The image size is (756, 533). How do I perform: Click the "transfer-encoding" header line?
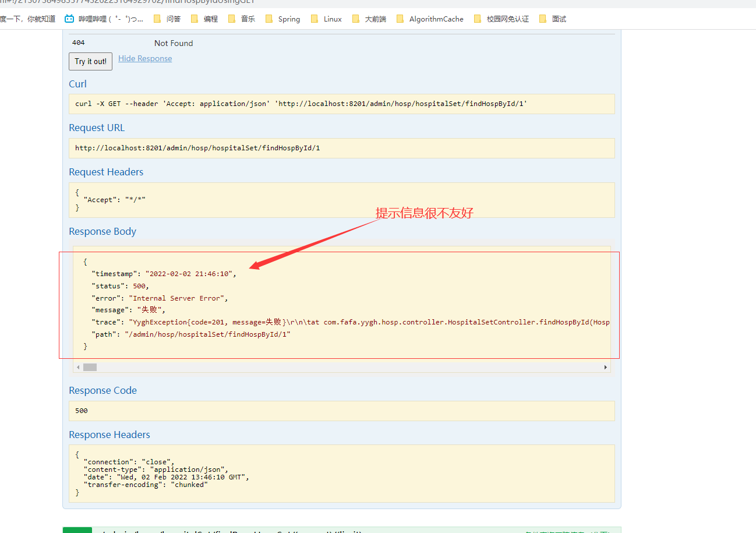(146, 485)
